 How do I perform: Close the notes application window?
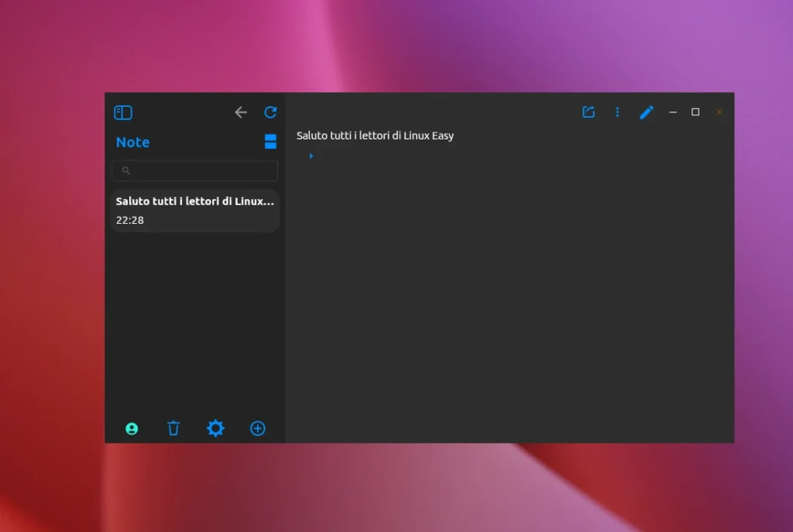(719, 112)
